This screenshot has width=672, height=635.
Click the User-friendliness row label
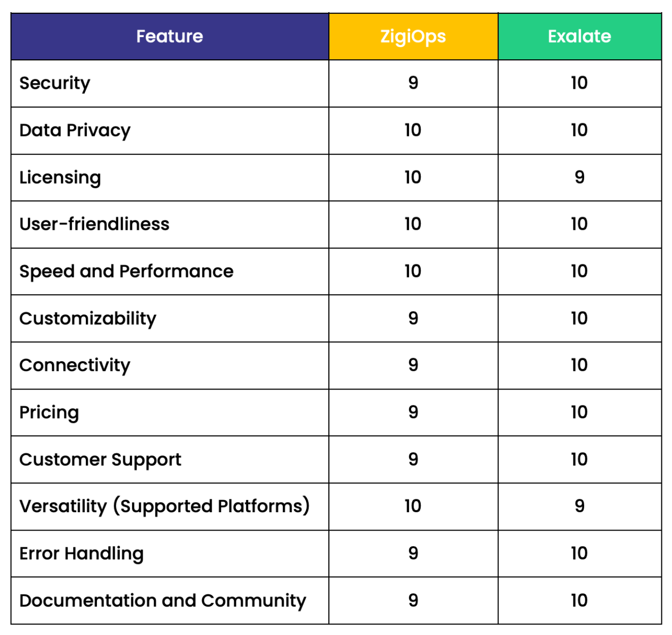point(94,224)
